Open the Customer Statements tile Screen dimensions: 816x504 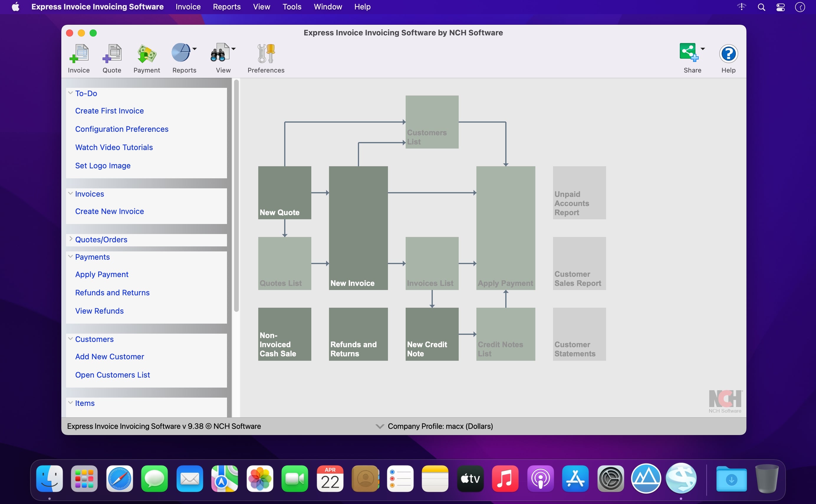(x=579, y=334)
